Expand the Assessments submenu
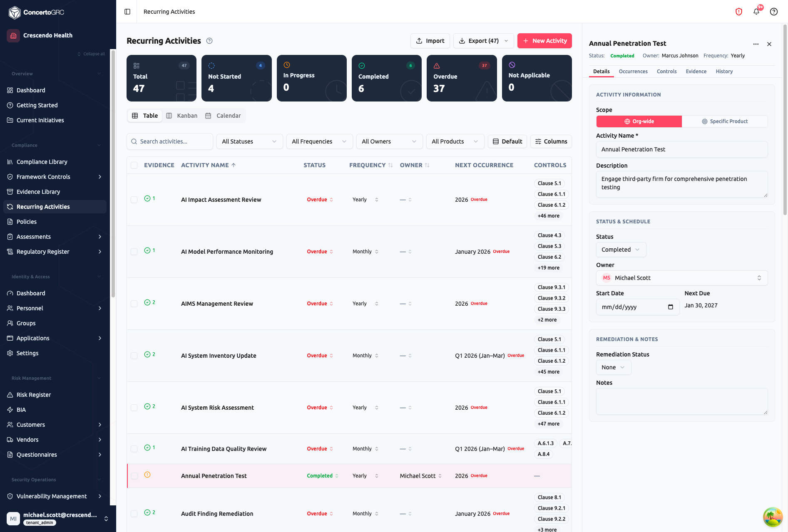Viewport: 788px width, 532px height. (100, 237)
